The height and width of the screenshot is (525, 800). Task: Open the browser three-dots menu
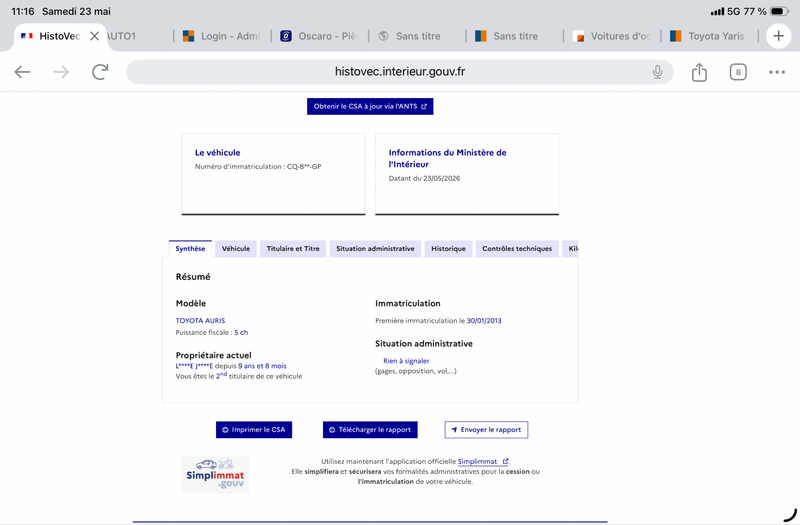tap(777, 72)
